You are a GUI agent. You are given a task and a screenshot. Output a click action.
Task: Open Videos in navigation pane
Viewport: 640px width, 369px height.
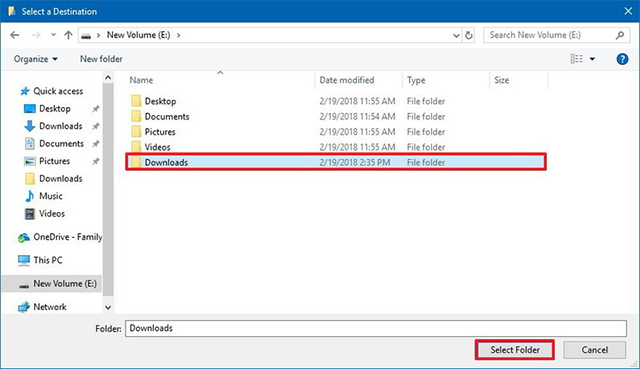[44, 214]
